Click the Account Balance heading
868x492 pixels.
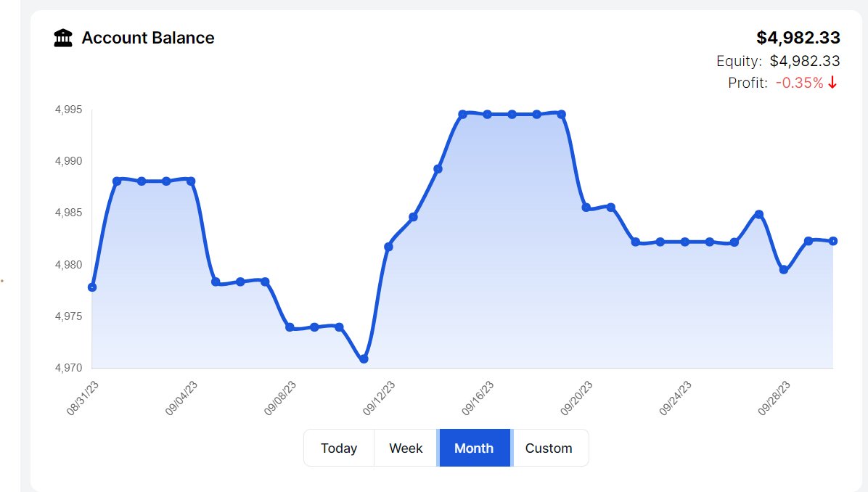coord(148,38)
